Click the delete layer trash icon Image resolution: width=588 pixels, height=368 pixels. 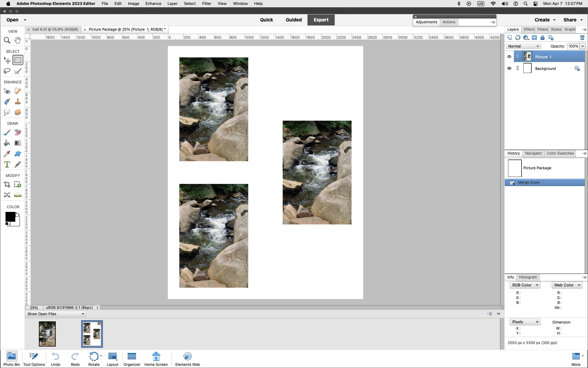click(x=582, y=38)
